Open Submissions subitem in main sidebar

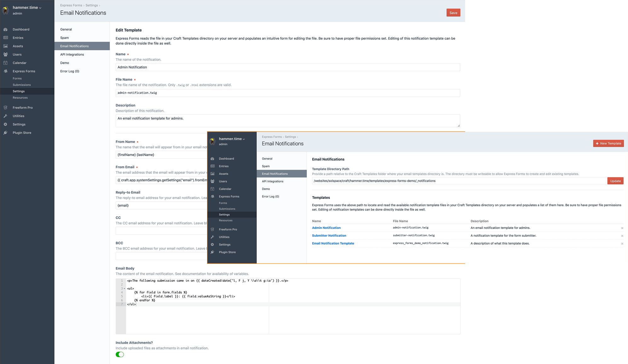click(22, 85)
